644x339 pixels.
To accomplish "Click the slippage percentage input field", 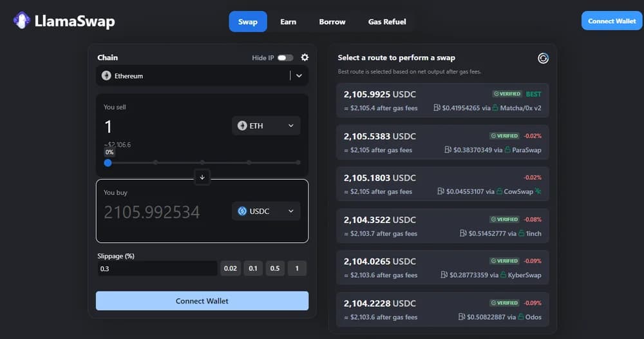I will (x=156, y=268).
